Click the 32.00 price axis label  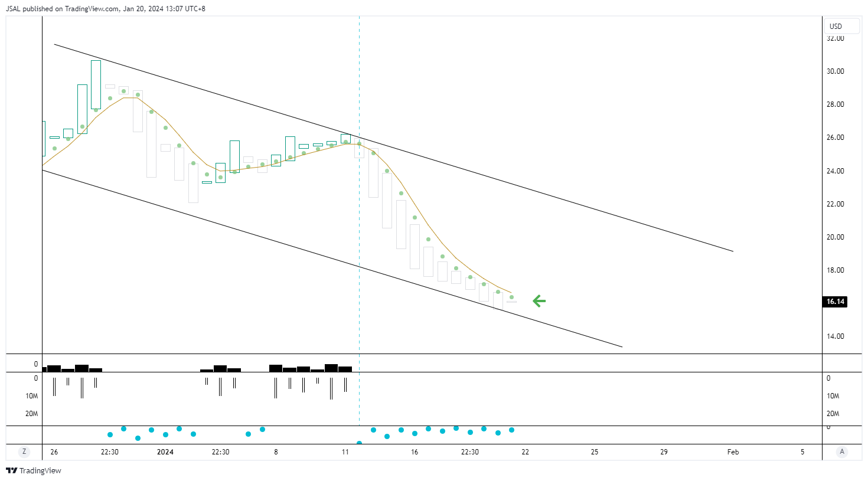(835, 38)
